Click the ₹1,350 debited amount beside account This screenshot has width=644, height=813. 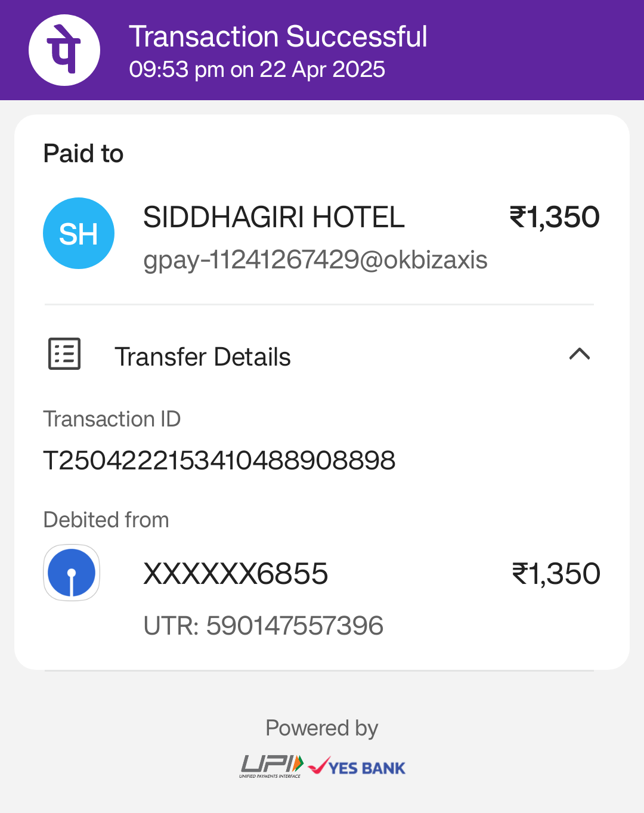(556, 574)
